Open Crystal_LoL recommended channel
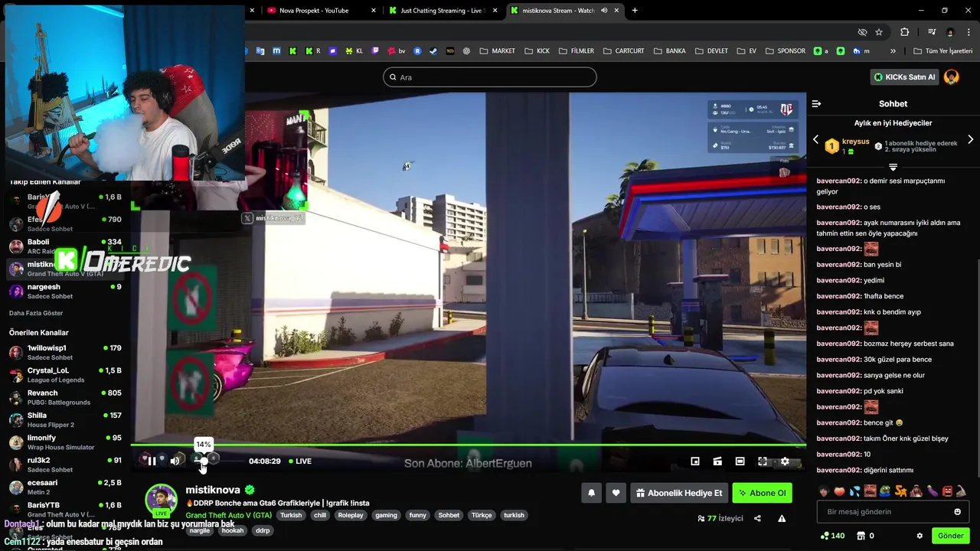Viewport: 980px width, 551px height. pyautogui.click(x=65, y=375)
